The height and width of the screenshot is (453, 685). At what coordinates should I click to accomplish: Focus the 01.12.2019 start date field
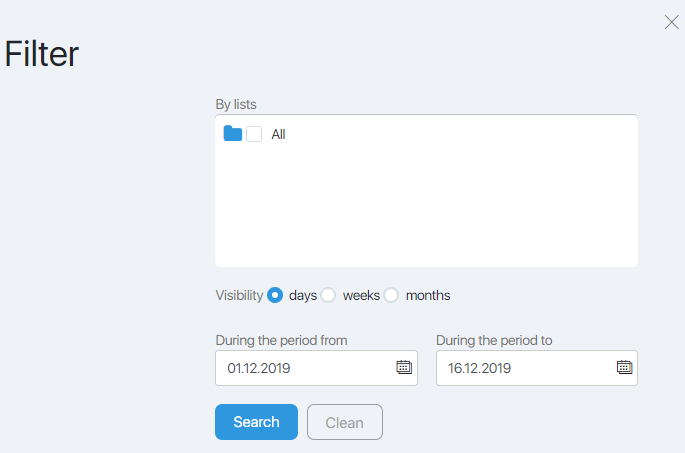coord(316,368)
